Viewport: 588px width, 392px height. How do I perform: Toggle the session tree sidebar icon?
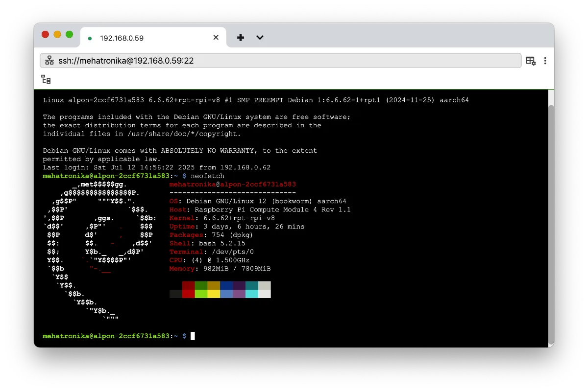click(x=46, y=79)
